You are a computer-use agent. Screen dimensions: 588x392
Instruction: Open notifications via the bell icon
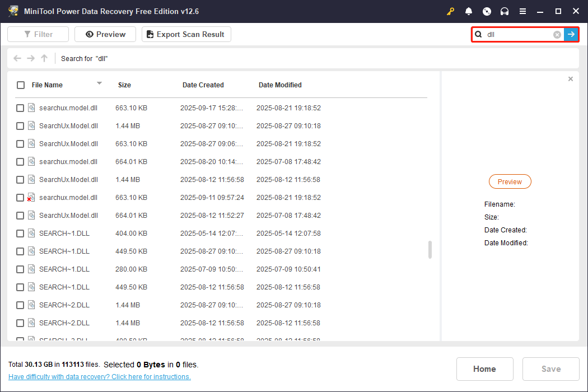[x=468, y=11]
